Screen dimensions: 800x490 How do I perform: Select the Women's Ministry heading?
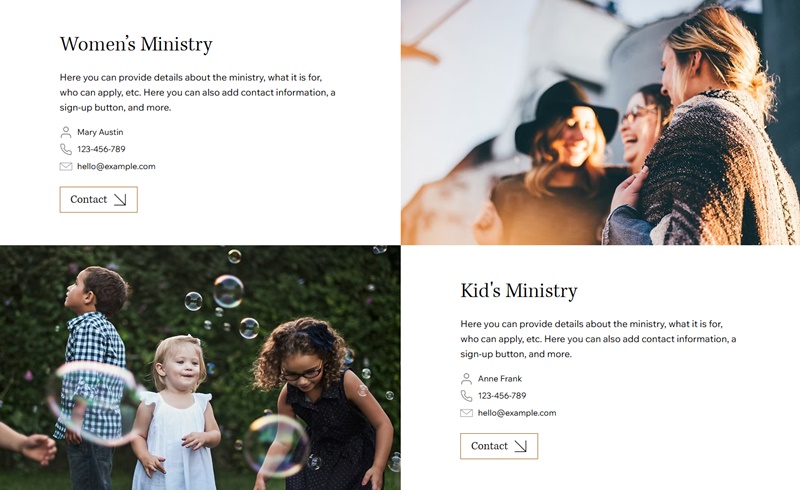[x=136, y=44]
